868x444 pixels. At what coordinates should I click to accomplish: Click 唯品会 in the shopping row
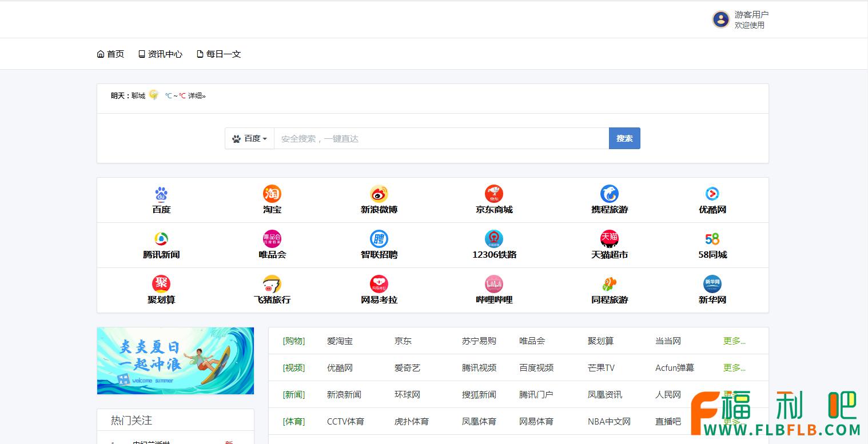(532, 341)
